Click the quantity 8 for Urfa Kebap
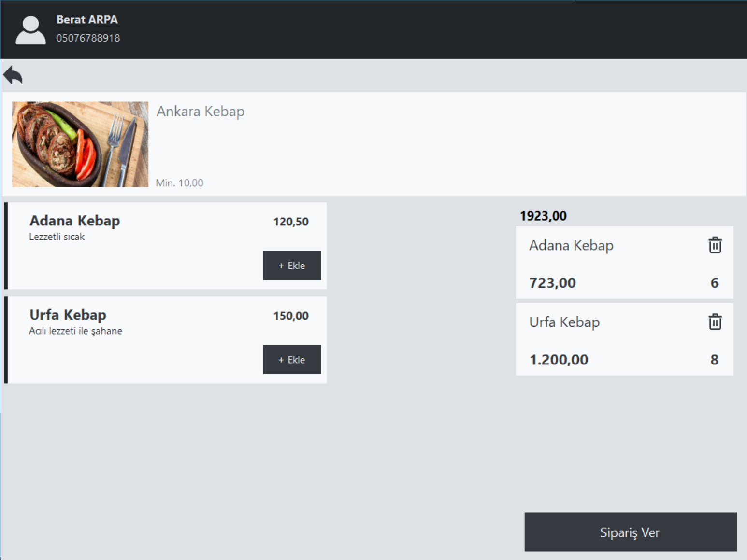 [715, 359]
